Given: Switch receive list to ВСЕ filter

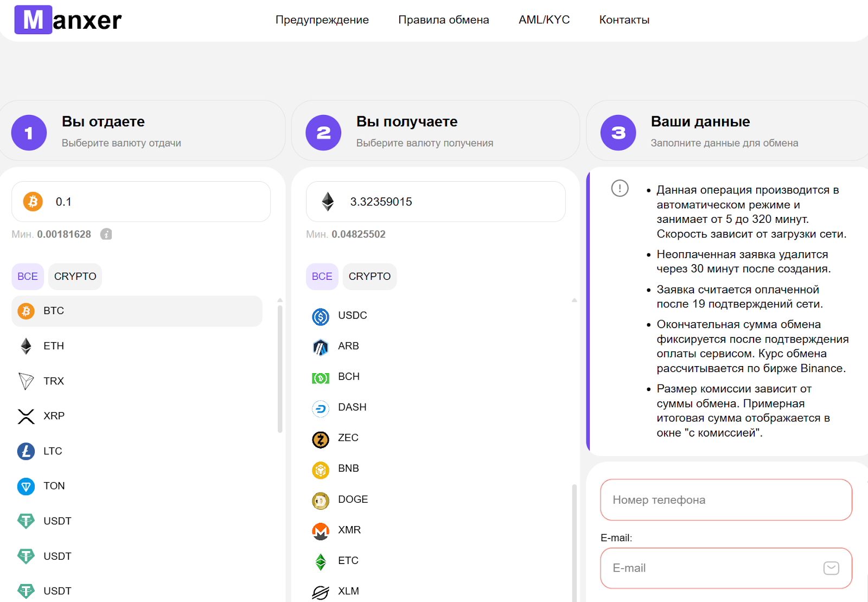Looking at the screenshot, I should pyautogui.click(x=322, y=277).
